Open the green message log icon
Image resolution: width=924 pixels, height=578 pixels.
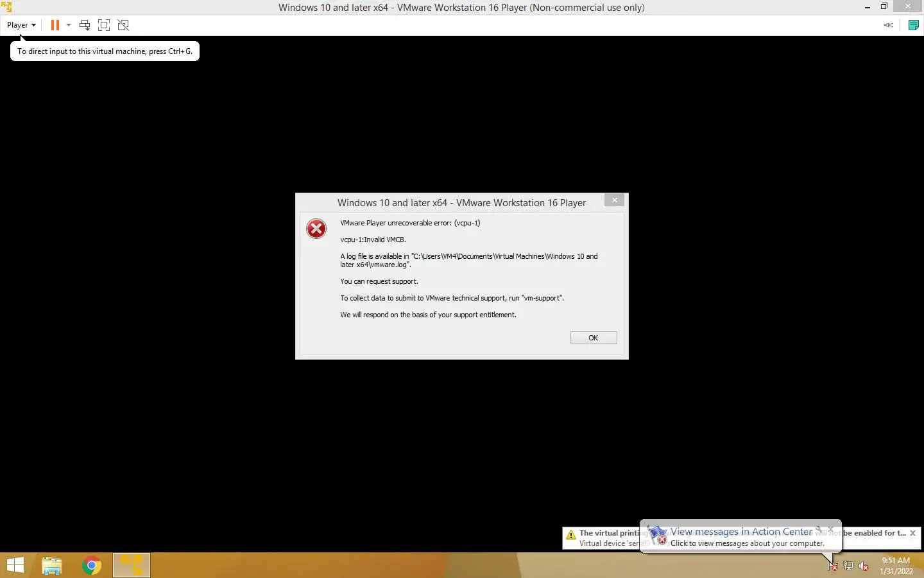(913, 25)
